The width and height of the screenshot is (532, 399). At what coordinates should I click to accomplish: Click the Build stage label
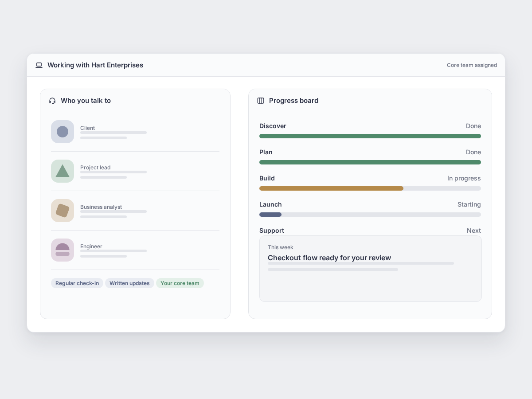tap(267, 178)
